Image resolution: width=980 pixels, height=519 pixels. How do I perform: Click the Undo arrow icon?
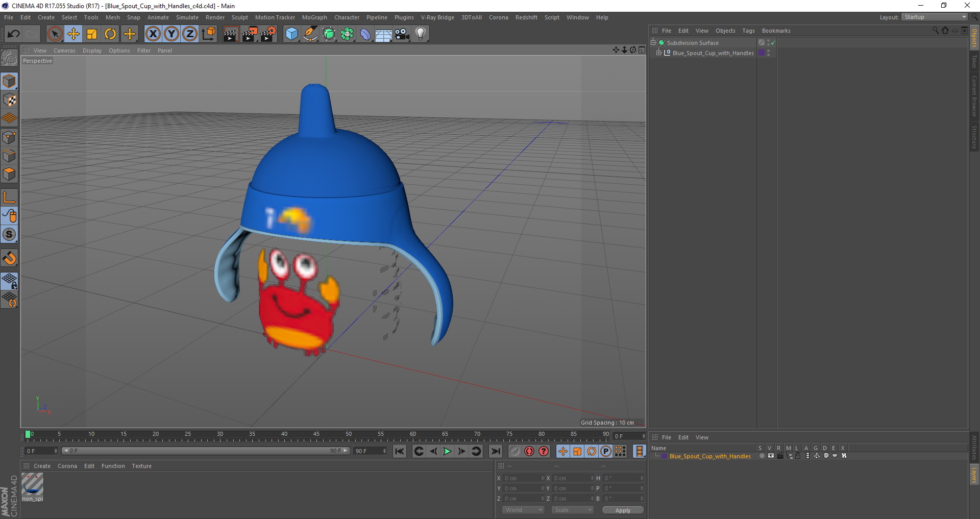[13, 34]
